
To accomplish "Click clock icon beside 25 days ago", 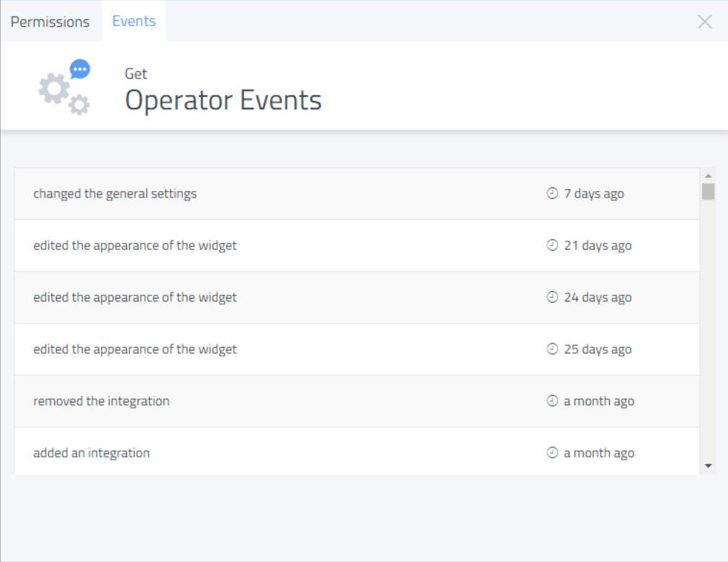I will click(x=552, y=349).
